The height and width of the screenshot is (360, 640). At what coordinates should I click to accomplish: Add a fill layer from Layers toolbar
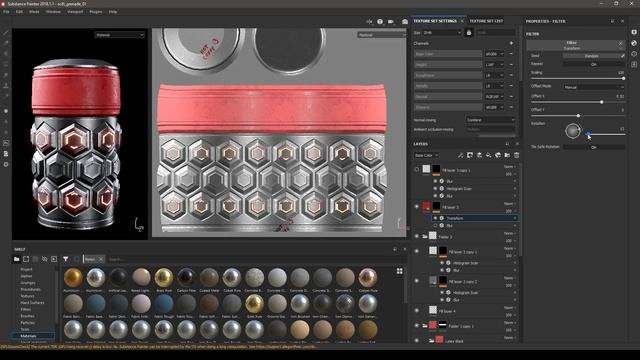click(489, 155)
